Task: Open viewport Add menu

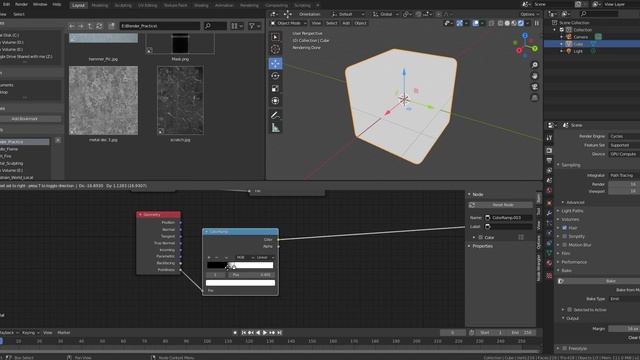Action: [x=346, y=23]
